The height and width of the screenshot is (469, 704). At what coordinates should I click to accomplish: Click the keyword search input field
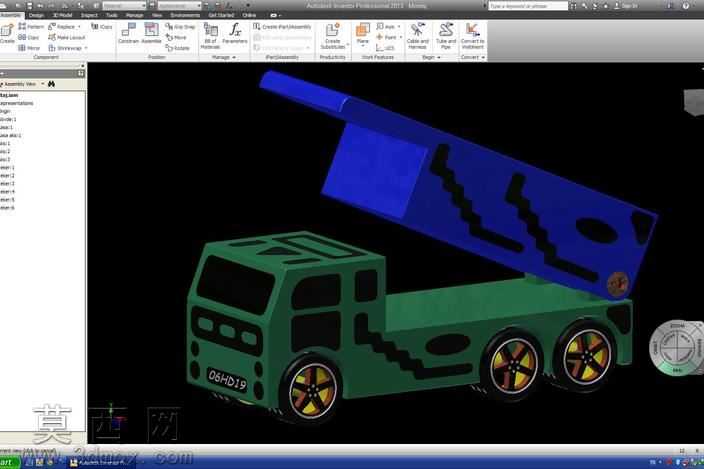point(528,6)
